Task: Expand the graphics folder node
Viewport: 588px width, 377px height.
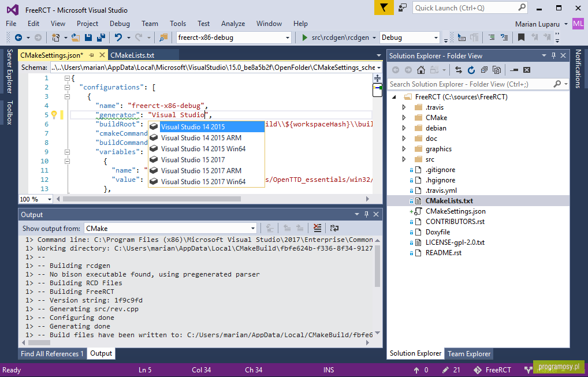Action: tap(404, 149)
